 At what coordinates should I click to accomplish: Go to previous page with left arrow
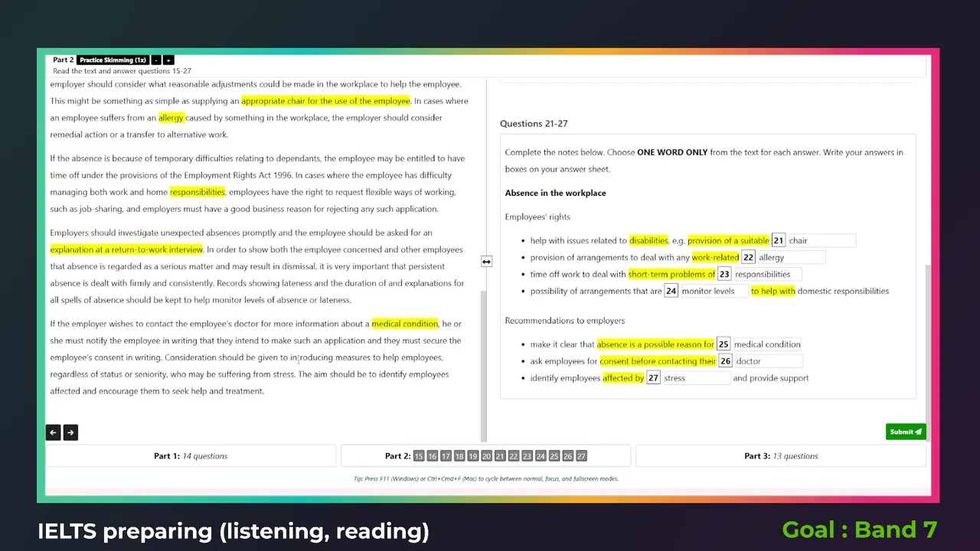[54, 432]
